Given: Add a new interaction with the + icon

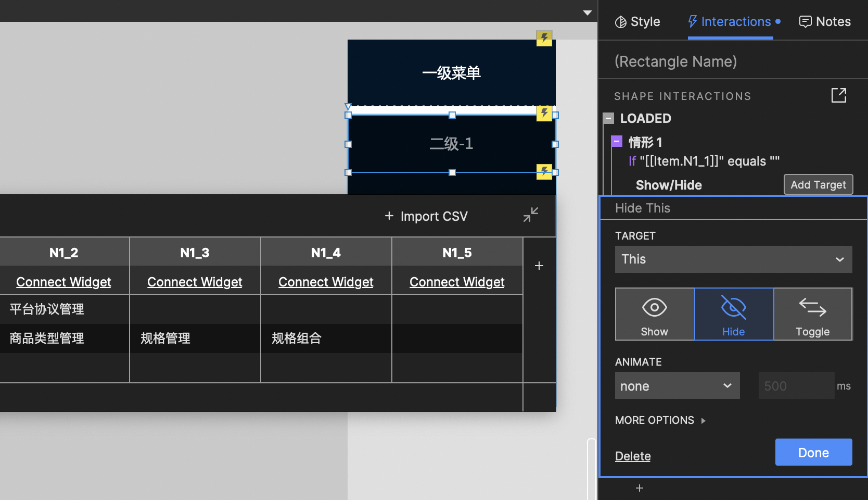Looking at the screenshot, I should (x=639, y=488).
